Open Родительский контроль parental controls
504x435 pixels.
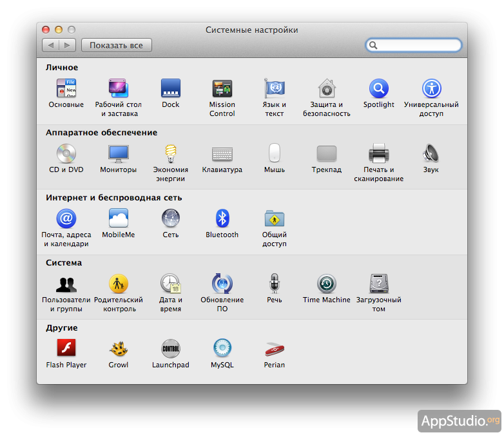pos(119,284)
